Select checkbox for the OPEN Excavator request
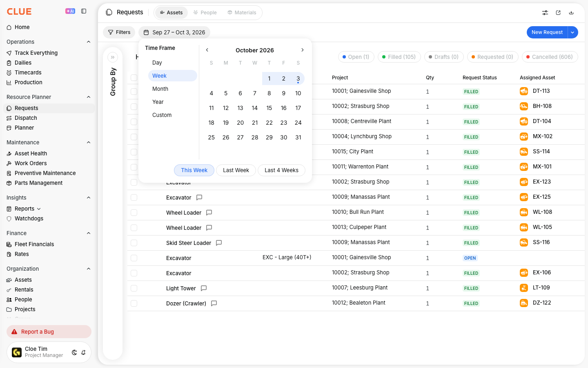 click(x=134, y=258)
